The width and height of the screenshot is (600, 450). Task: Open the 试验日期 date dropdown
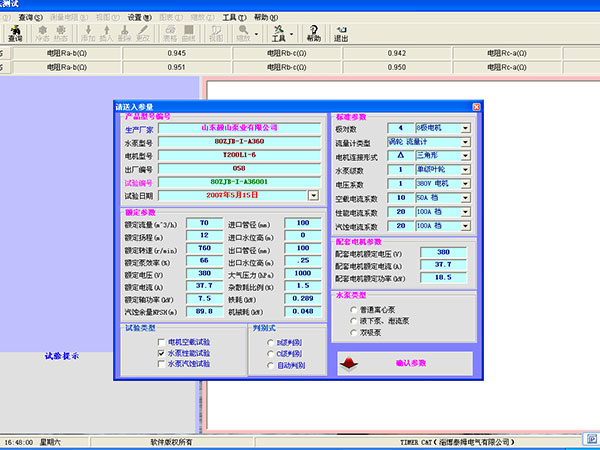[x=313, y=195]
